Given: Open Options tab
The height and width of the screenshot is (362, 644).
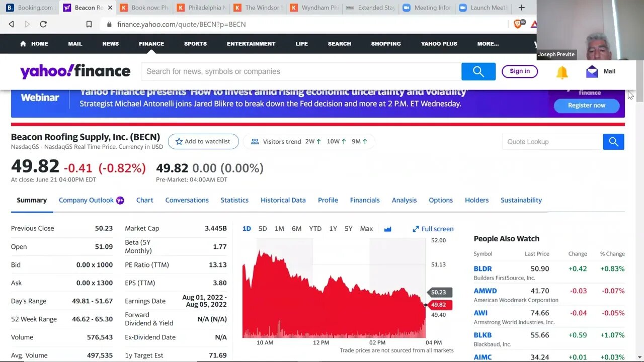Looking at the screenshot, I should (x=441, y=200).
